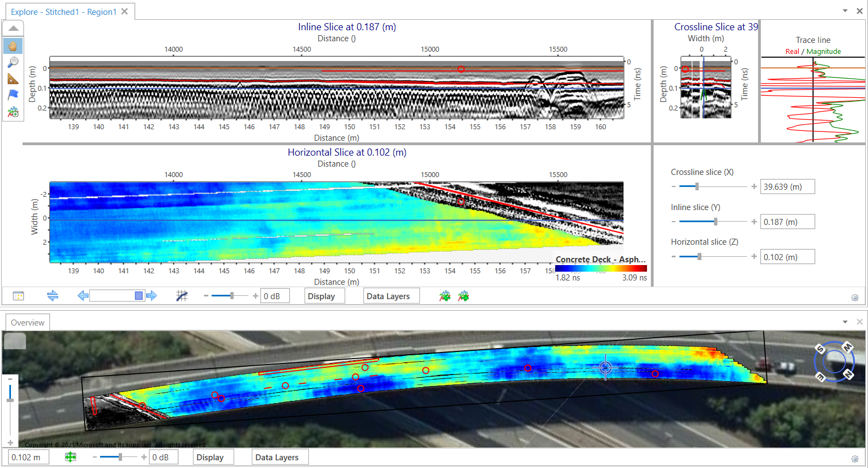Click the 'Horizontal Slice at 0.102 (m)' title
Viewport: 868px width, 468px height.
pos(347,152)
